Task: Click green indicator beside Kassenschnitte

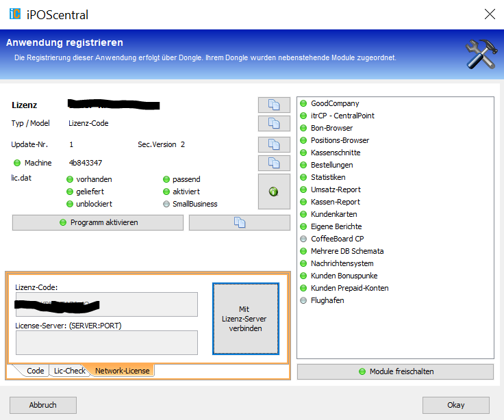Action: click(303, 153)
